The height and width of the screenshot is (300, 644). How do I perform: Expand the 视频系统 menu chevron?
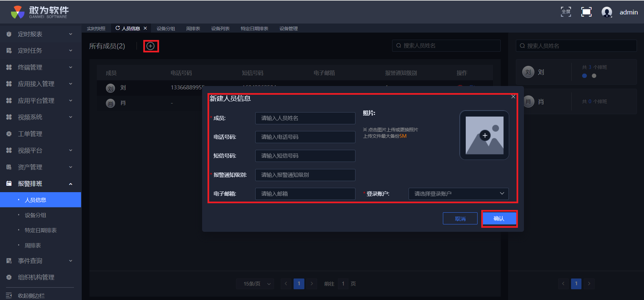coord(71,117)
